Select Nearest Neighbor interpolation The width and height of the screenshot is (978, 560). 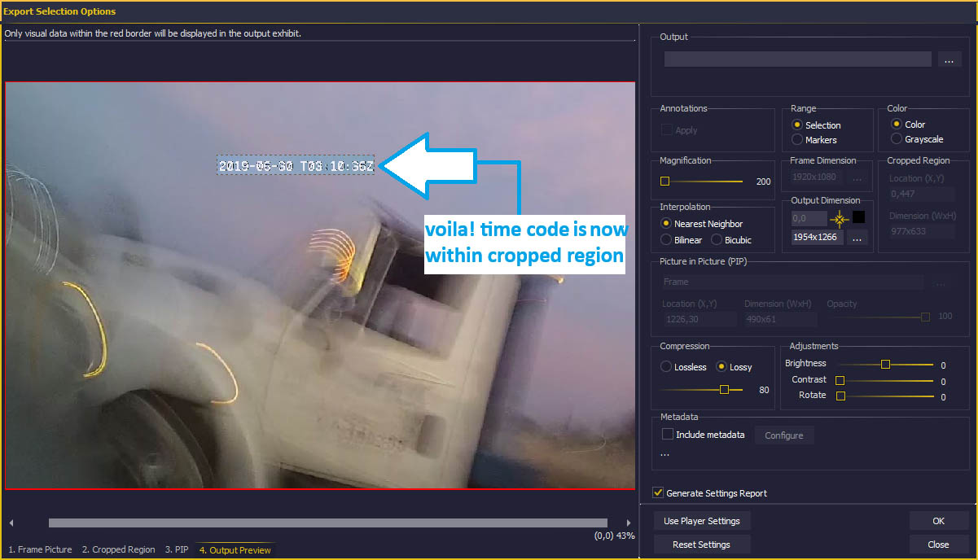click(x=702, y=224)
